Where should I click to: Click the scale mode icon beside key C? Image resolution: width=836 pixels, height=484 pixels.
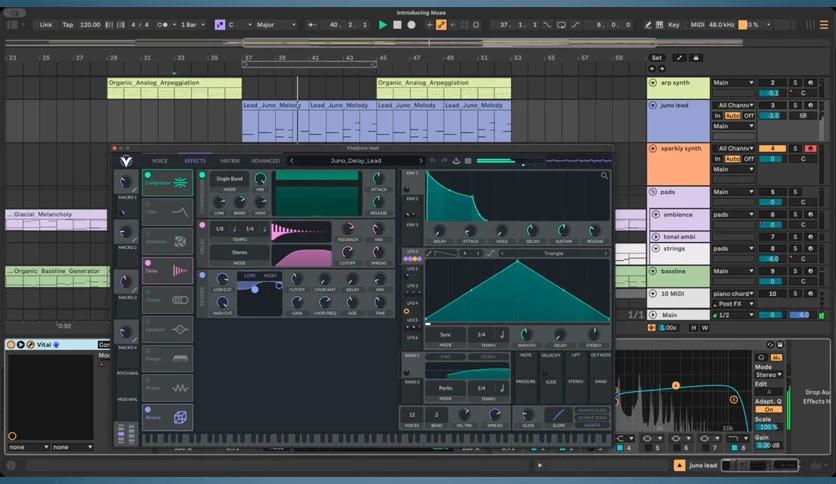point(220,25)
